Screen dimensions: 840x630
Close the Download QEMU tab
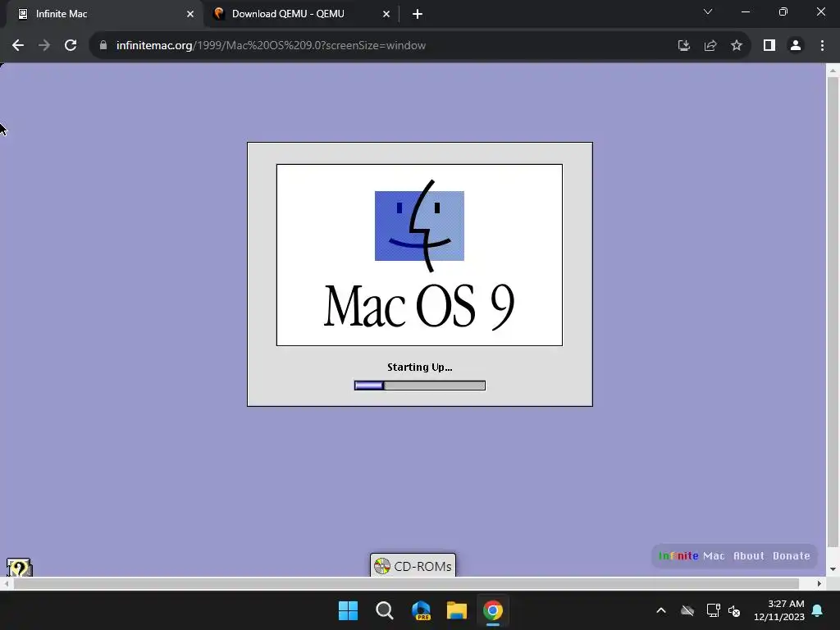386,14
